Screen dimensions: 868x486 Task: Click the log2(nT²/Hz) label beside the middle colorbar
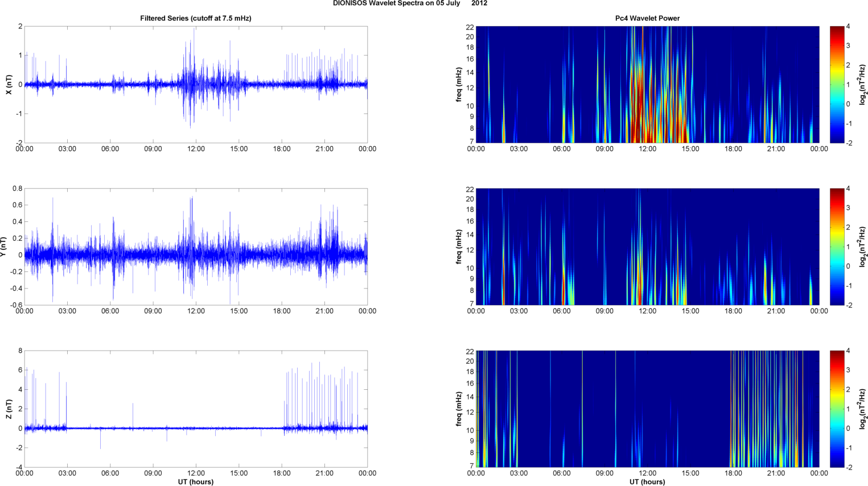click(863, 246)
